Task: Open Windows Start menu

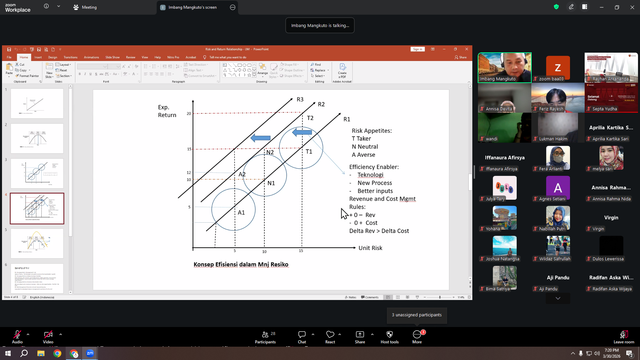Action: [x=7, y=353]
